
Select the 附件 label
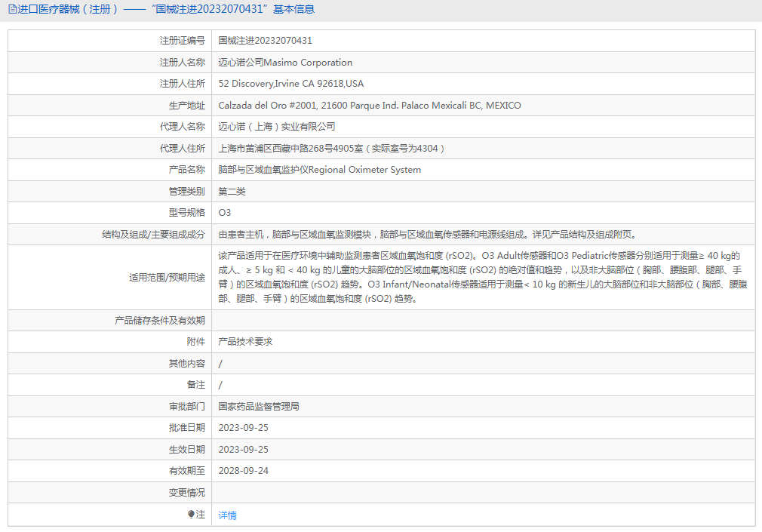[x=196, y=342]
